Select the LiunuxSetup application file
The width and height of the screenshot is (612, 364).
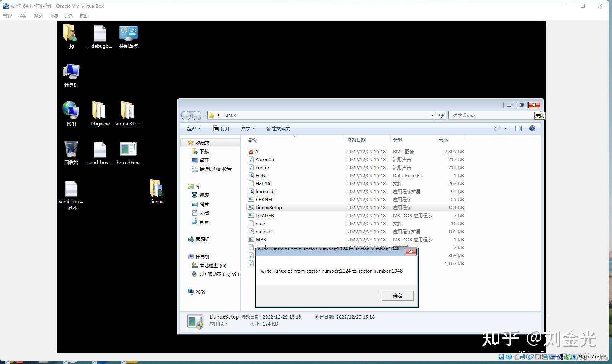coord(356,207)
